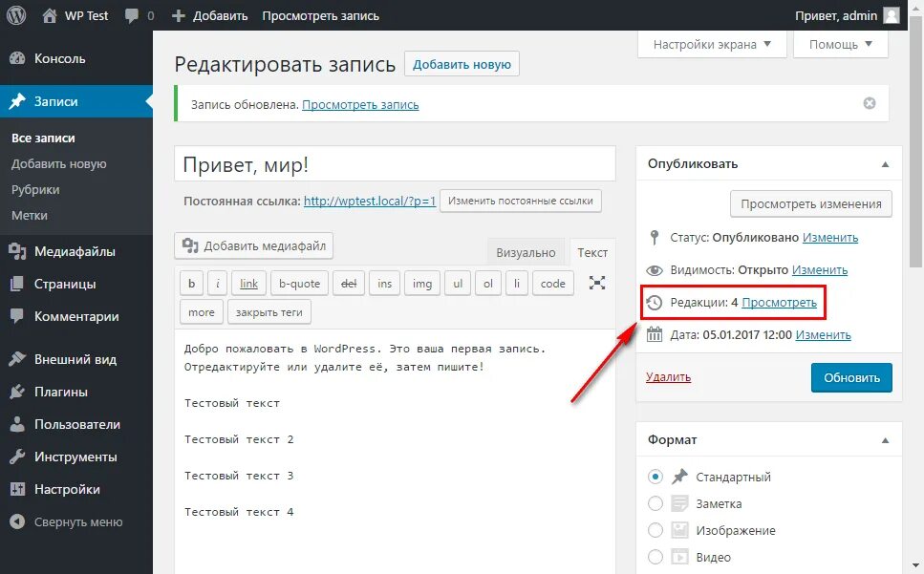Click Добавить новую button near title
The height and width of the screenshot is (574, 924).
pos(462,64)
